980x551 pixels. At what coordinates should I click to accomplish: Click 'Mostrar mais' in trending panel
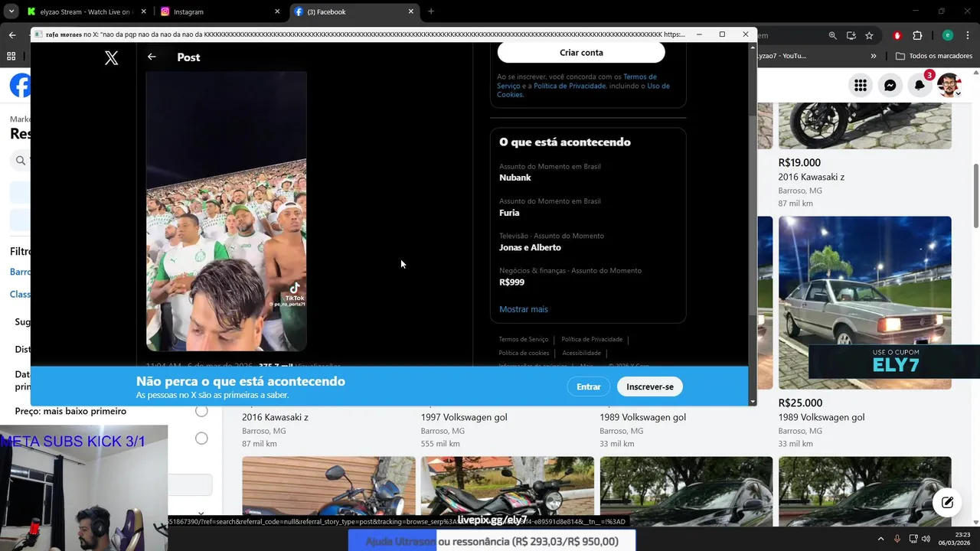click(524, 309)
